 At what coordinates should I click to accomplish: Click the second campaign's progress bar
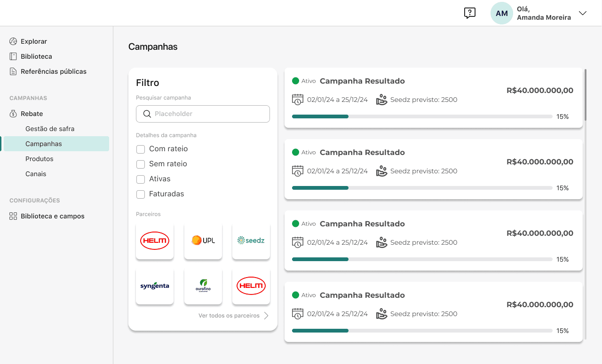point(422,188)
